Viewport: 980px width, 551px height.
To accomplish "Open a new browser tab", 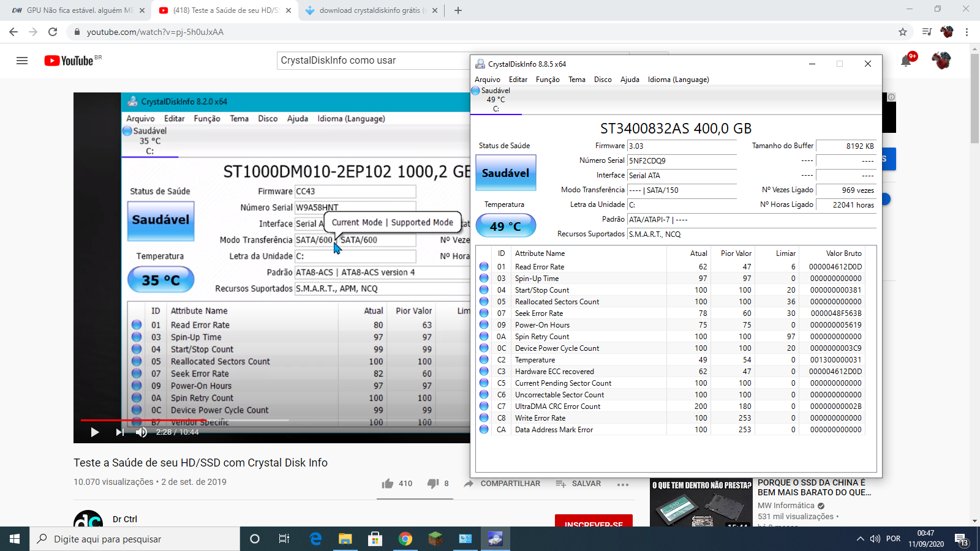I will (x=458, y=10).
